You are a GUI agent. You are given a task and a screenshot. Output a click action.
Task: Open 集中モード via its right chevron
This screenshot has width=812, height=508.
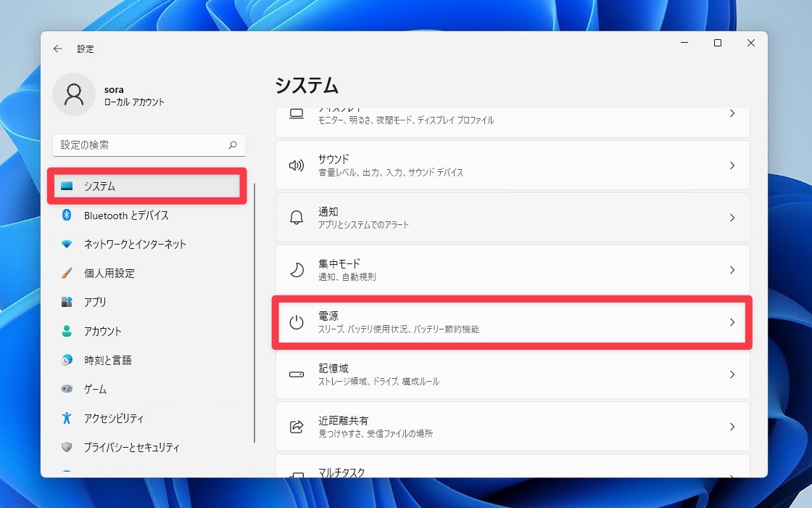tap(732, 270)
